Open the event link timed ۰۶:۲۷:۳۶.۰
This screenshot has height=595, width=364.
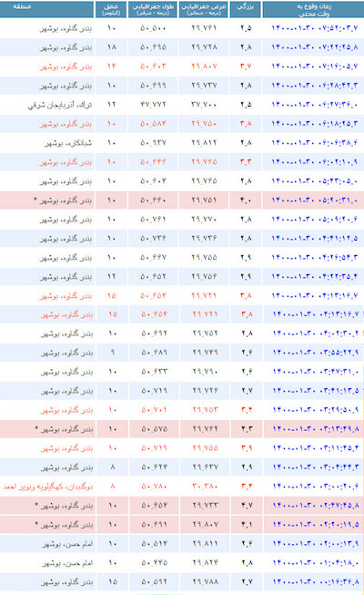tap(315, 105)
